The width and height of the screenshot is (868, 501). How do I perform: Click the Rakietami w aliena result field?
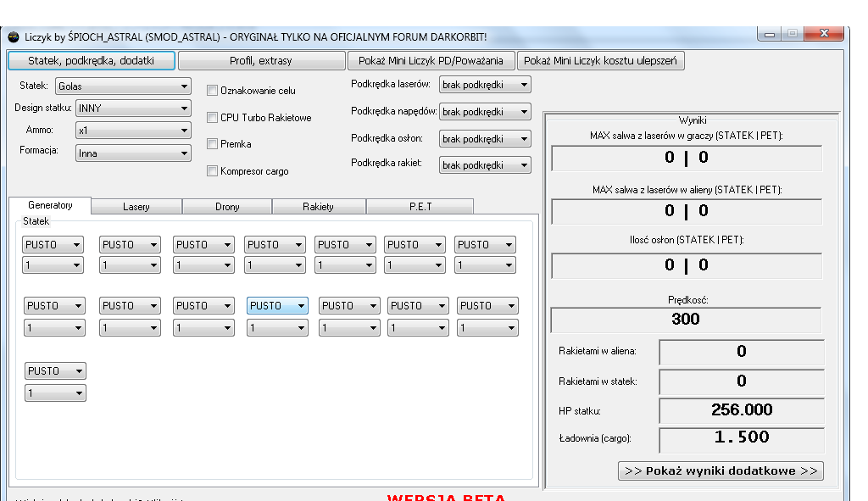741,352
